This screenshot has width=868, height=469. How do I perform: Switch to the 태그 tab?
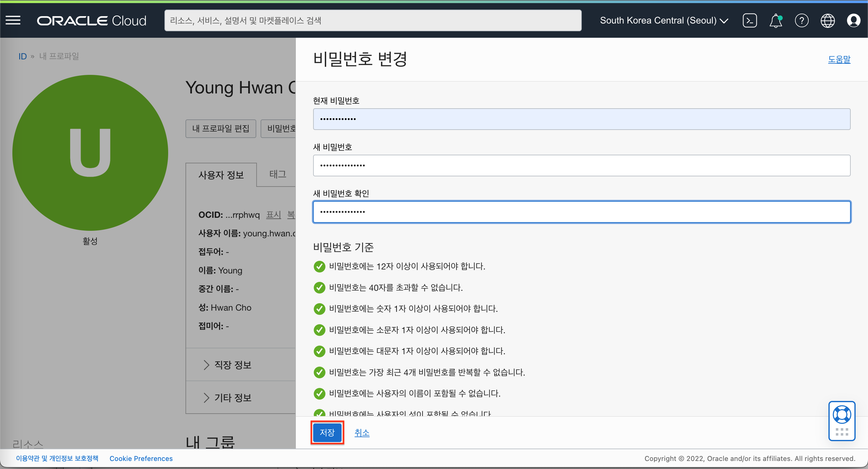tap(278, 174)
